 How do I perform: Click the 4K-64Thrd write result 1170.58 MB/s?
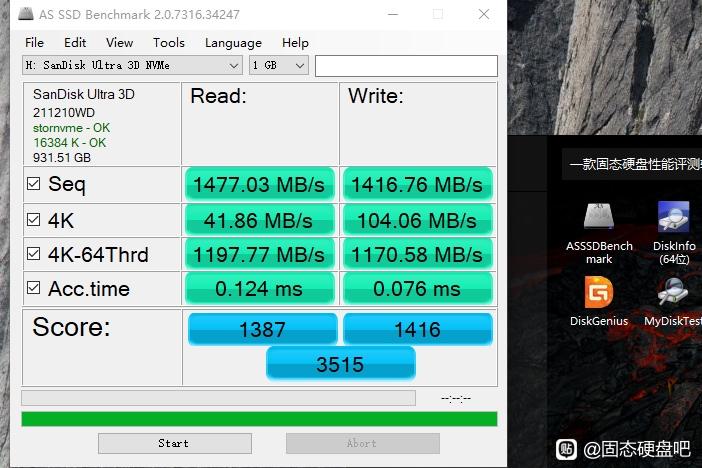[417, 254]
